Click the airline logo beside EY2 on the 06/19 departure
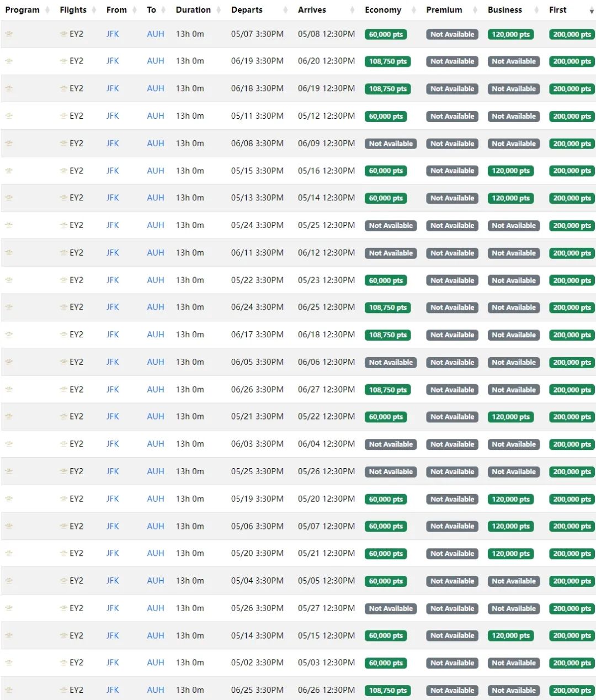The height and width of the screenshot is (700, 596). coord(64,61)
